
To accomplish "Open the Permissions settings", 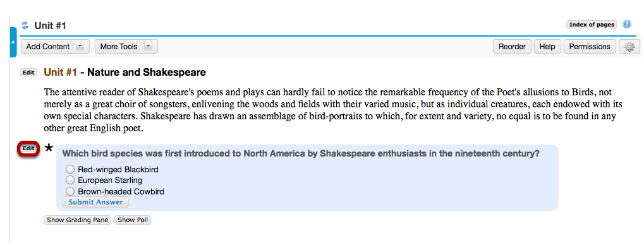I will [590, 47].
